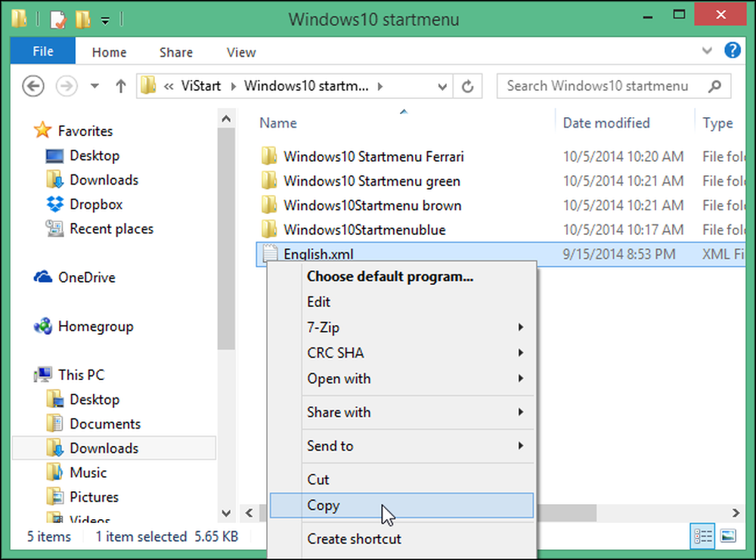Open the Help question mark icon
This screenshot has width=756, height=560.
pos(733,50)
